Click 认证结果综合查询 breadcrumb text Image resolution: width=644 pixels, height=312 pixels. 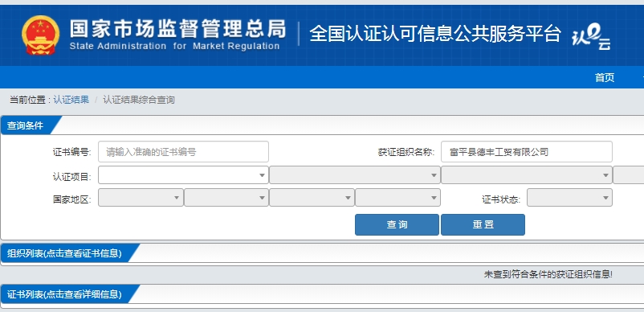pos(139,100)
